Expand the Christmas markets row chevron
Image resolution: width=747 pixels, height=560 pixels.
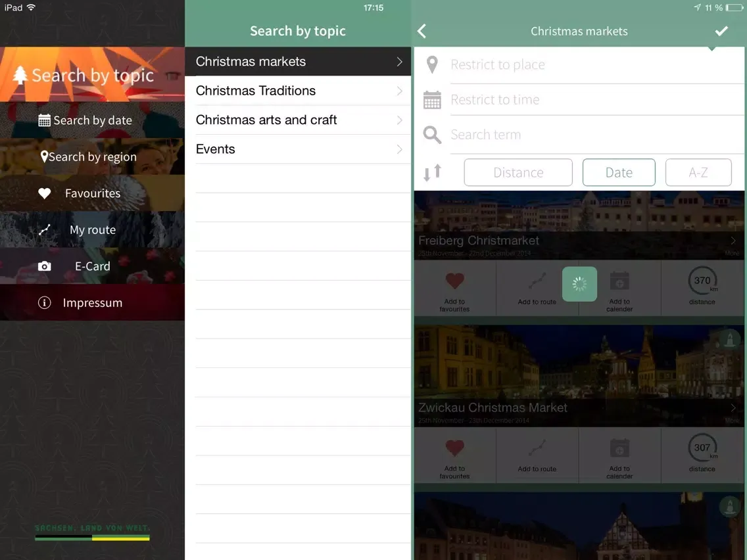coord(399,62)
